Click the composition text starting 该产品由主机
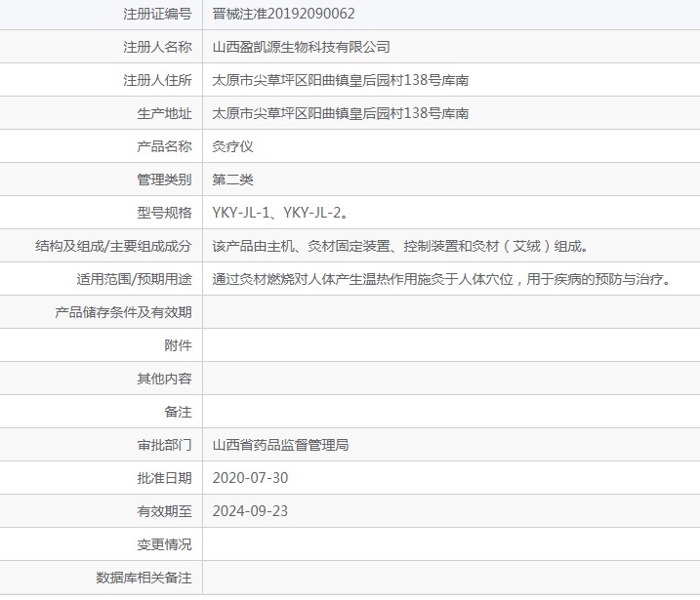 click(x=400, y=246)
